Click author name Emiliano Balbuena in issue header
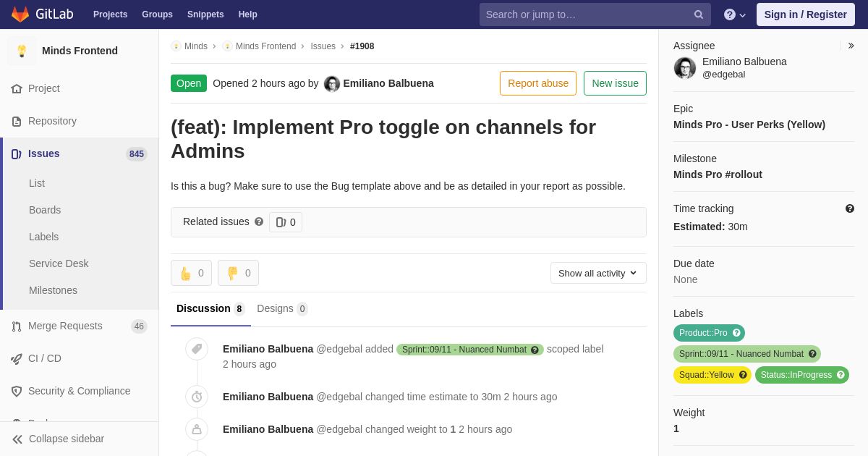 [x=388, y=83]
